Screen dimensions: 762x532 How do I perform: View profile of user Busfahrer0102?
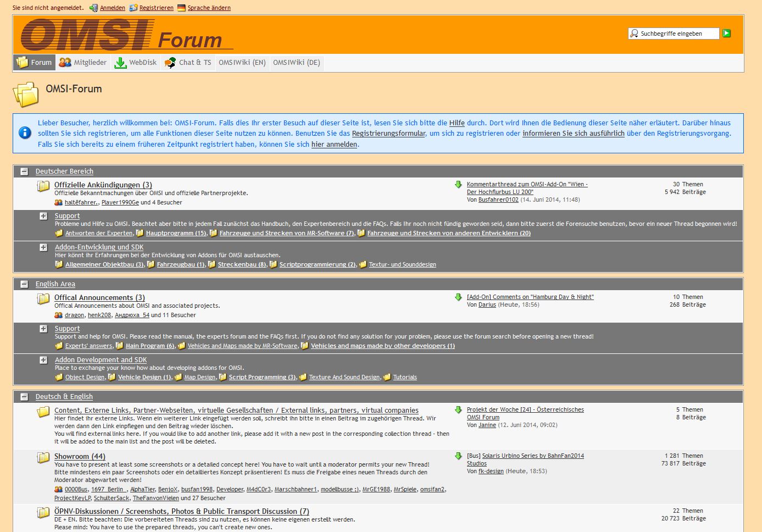pos(498,200)
